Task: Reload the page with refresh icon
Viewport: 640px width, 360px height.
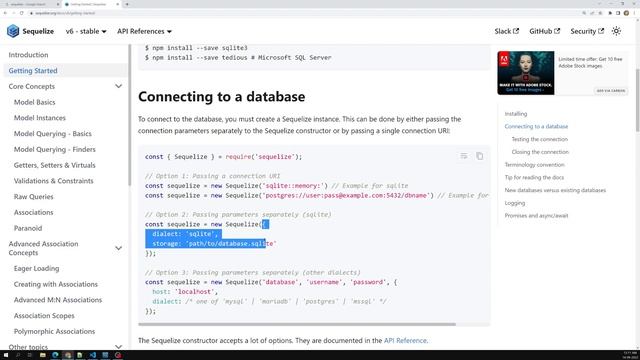Action: [x=22, y=13]
